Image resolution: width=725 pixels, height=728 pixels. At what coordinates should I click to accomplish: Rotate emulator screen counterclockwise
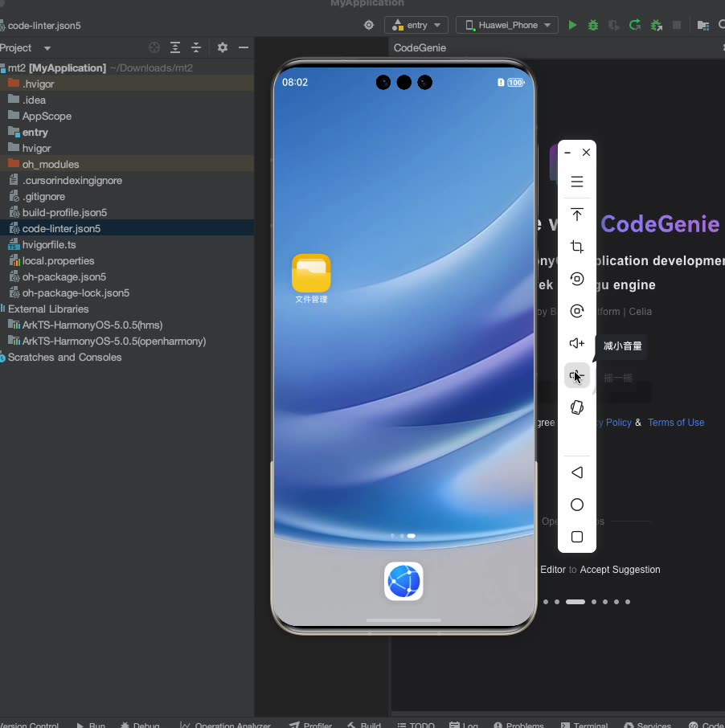[576, 279]
